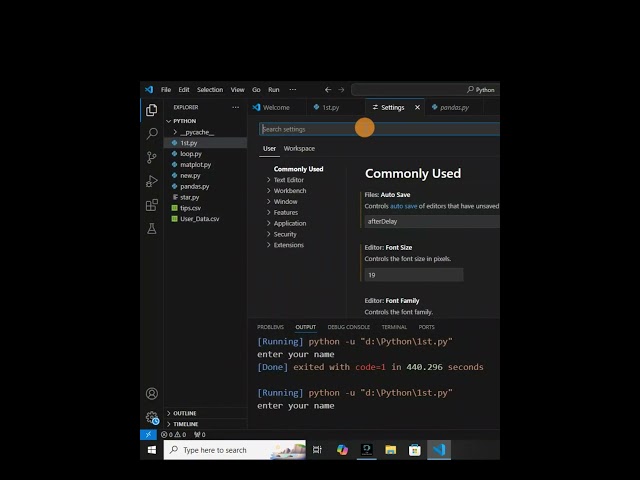Switch to the Debug Console tab
Screen dimensions: 640x480
point(349,327)
